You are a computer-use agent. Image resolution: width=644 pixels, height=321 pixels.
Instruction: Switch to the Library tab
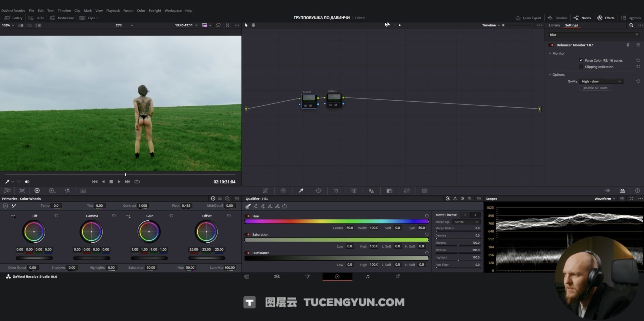pyautogui.click(x=554, y=25)
